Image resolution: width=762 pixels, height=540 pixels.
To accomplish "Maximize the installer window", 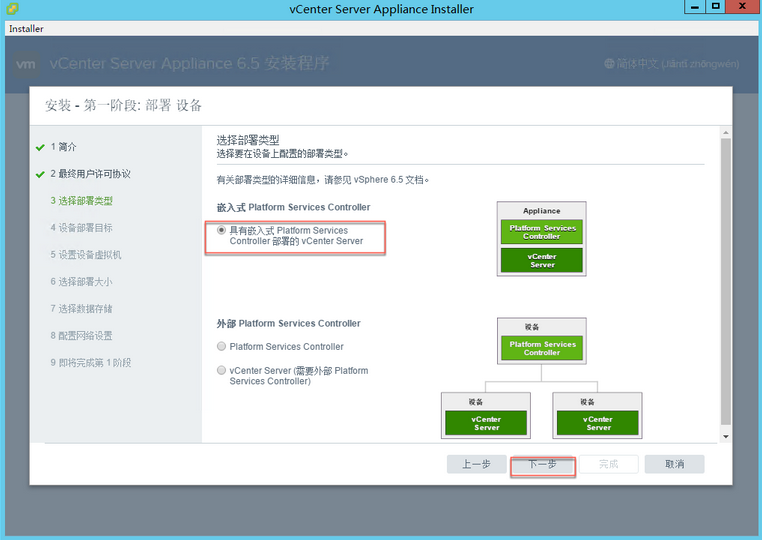I will pos(715,7).
